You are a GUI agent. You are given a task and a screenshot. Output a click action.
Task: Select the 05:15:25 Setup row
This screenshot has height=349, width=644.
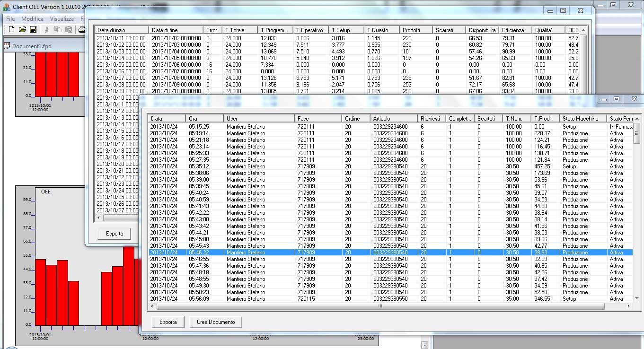pyautogui.click(x=391, y=127)
